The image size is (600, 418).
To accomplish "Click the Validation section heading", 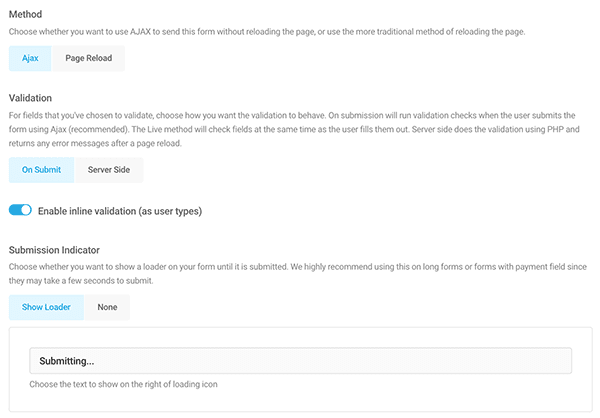I will pyautogui.click(x=30, y=98).
